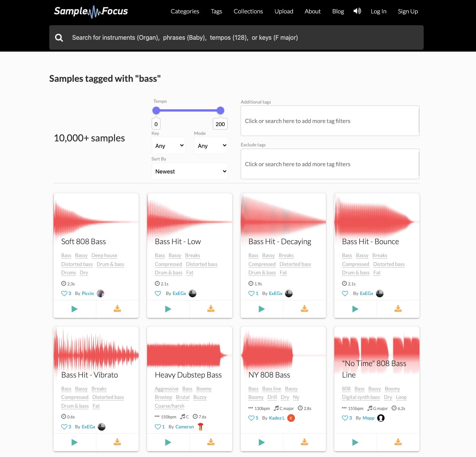This screenshot has height=457, width=476.
Task: Mute site audio with the speaker icon
Action: (x=357, y=11)
